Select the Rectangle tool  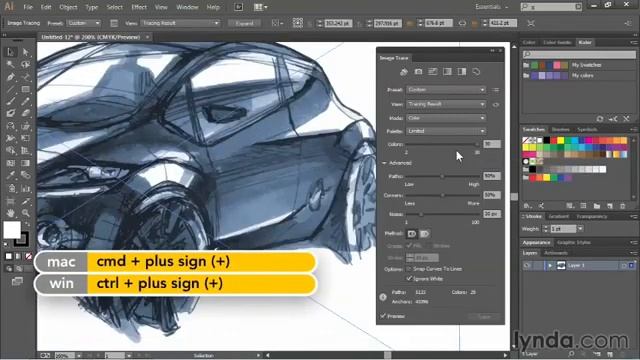(x=25, y=89)
